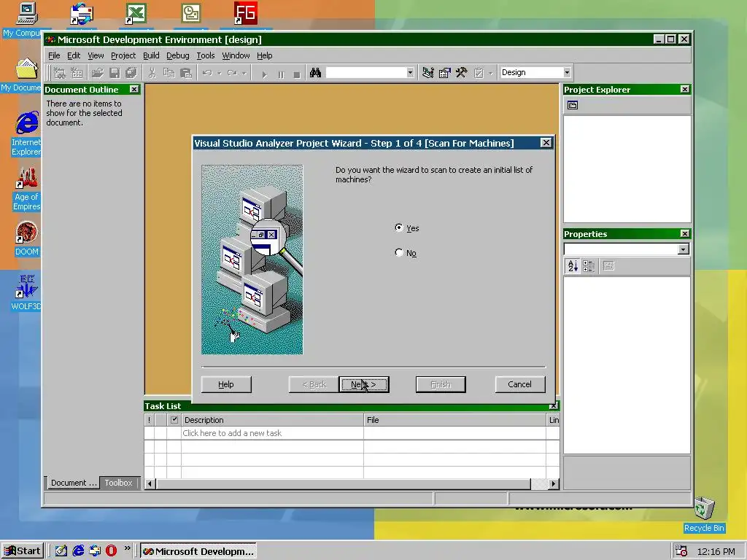This screenshot has height=560, width=747.
Task: Open the Properties object dropdown
Action: click(x=683, y=249)
